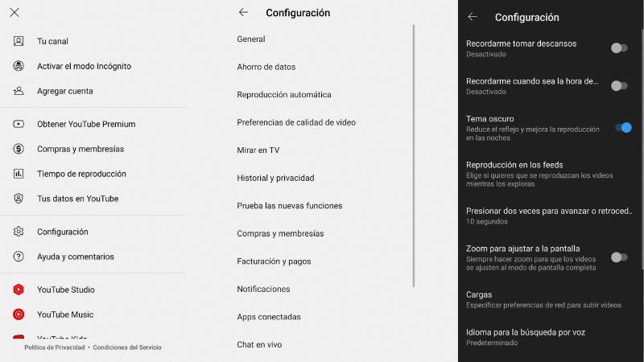Open double-tap seek time setting
644x362 pixels.
[x=547, y=216]
